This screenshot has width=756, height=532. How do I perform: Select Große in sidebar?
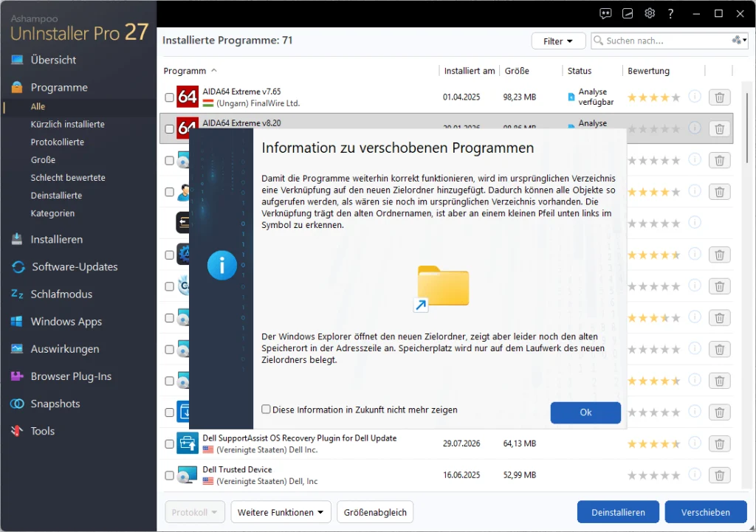(x=43, y=160)
